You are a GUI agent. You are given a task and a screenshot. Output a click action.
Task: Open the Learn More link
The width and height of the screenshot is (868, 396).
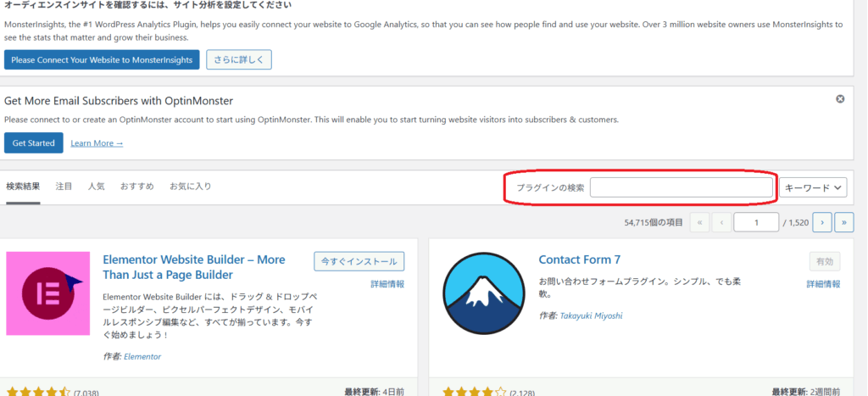click(97, 143)
